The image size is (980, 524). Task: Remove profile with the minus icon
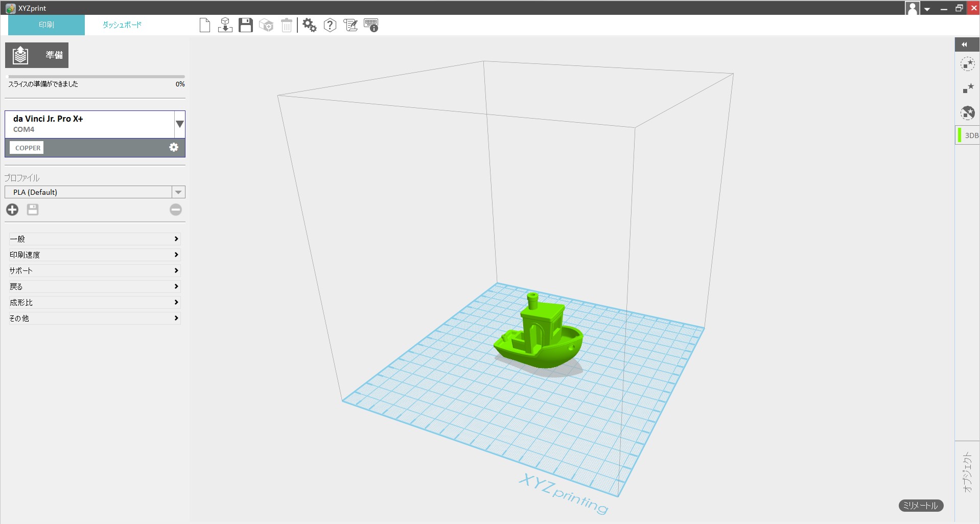(x=176, y=210)
